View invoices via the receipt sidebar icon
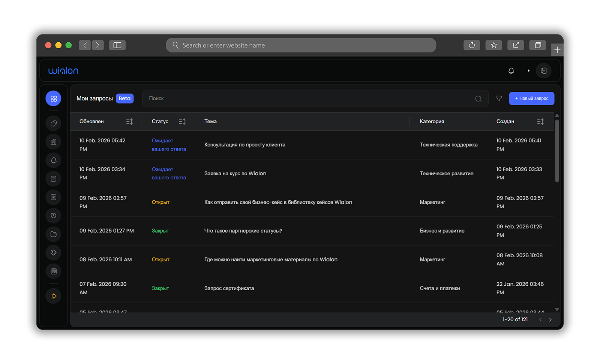The width and height of the screenshot is (600, 364). click(x=53, y=197)
